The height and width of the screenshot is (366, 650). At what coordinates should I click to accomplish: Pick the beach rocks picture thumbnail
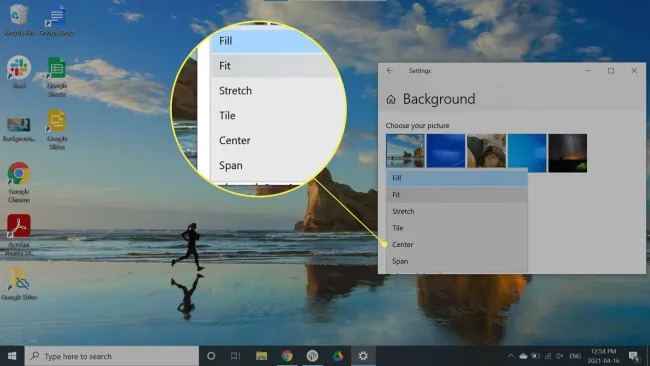[x=405, y=151]
